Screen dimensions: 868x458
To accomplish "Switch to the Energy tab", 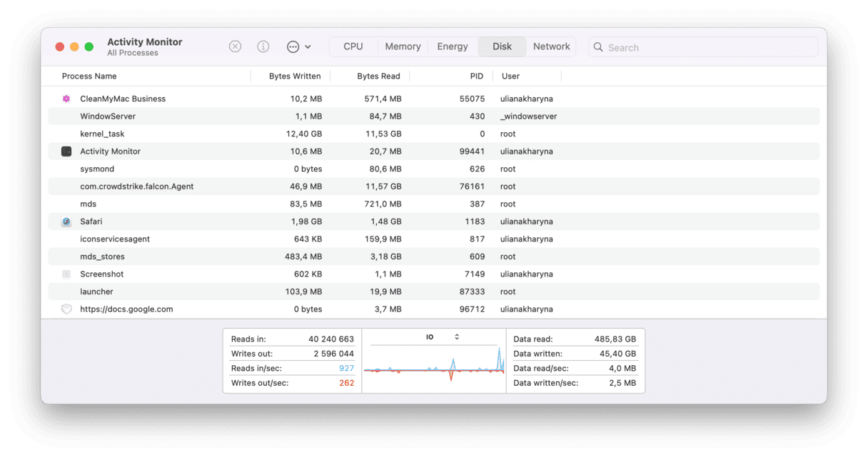I will click(453, 46).
